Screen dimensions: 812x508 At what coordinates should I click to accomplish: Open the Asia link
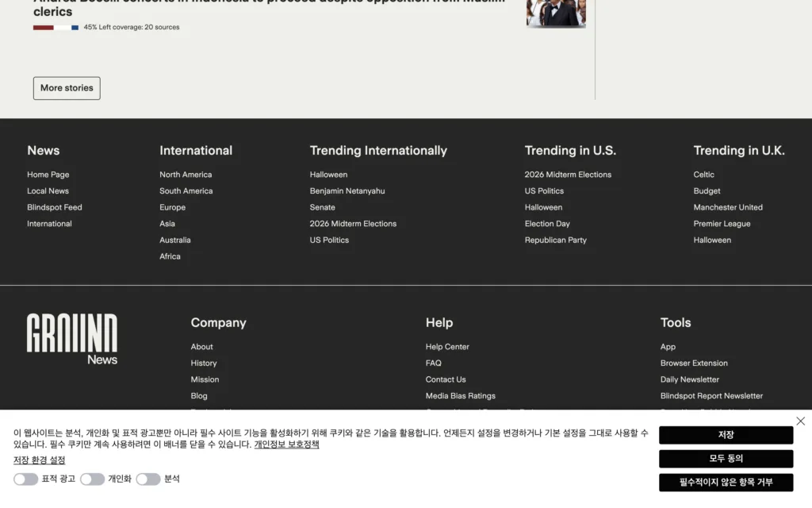167,223
